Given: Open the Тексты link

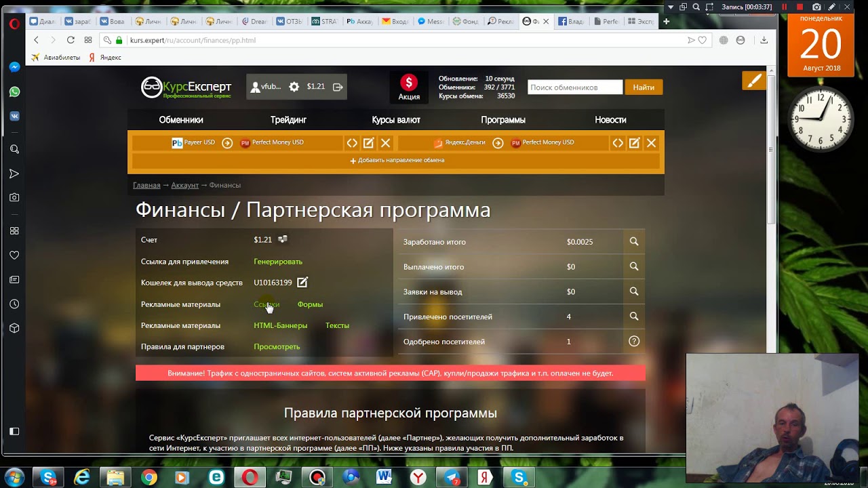Looking at the screenshot, I should [x=337, y=325].
